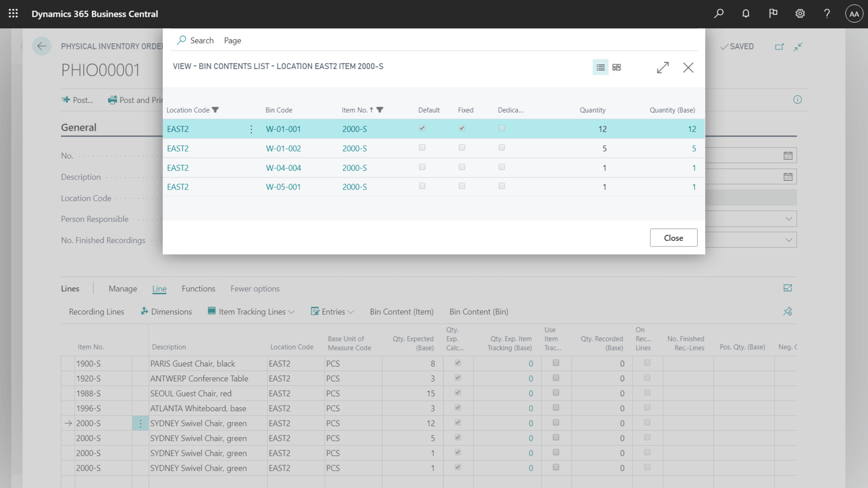Select the ATLANTA Whiteboard, base description cell

click(208, 408)
